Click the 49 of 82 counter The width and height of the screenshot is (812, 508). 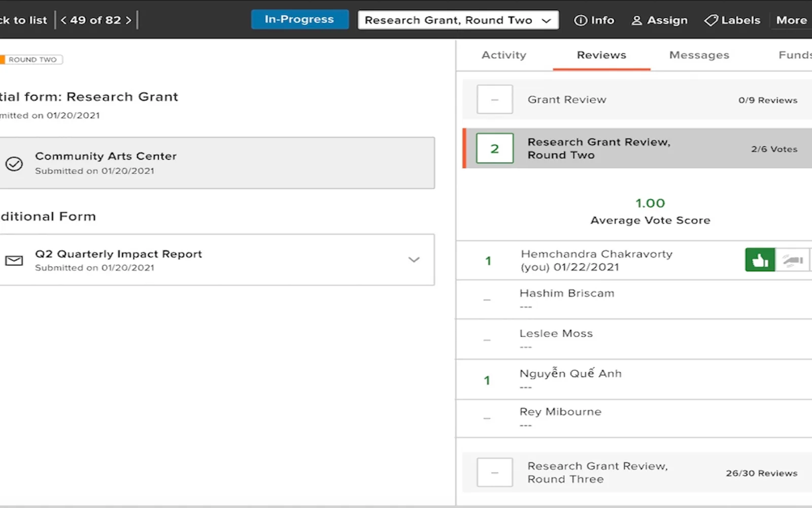coord(95,20)
